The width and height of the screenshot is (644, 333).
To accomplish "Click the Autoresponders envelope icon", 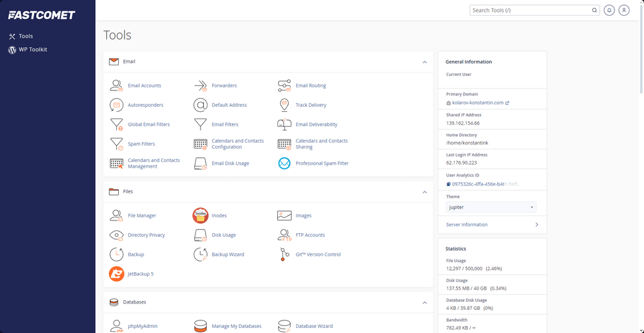I will tap(116, 105).
